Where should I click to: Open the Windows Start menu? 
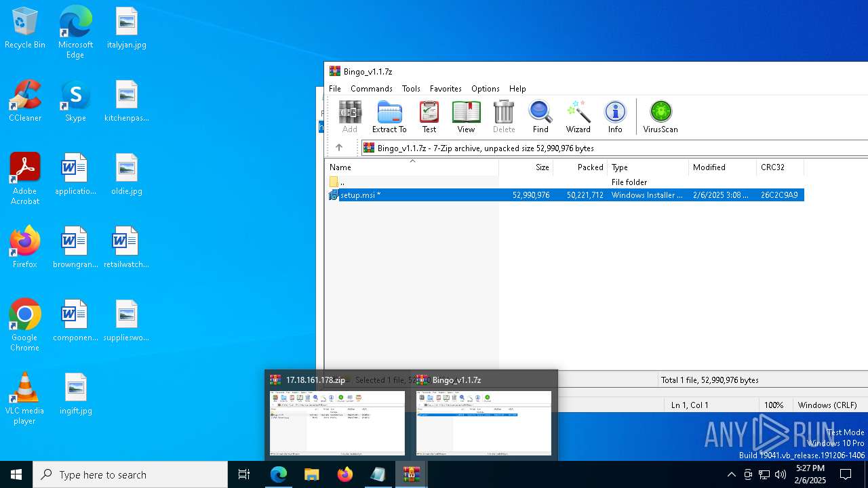pyautogui.click(x=16, y=474)
